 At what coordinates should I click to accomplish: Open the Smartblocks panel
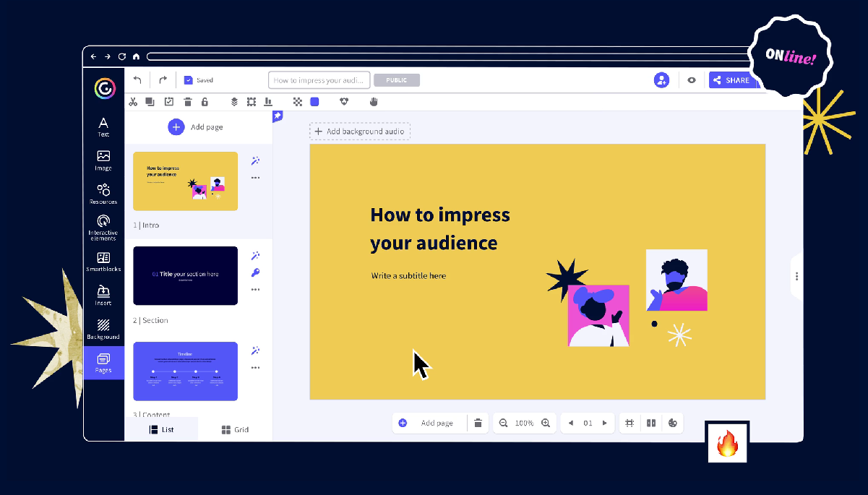click(103, 260)
